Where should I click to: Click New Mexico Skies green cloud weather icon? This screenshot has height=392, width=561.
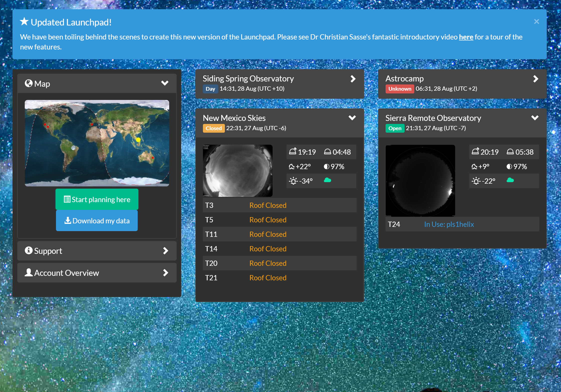click(327, 180)
